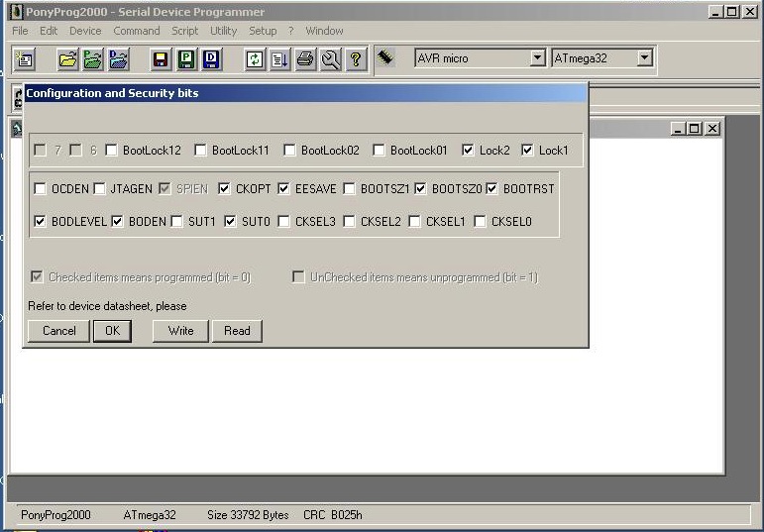This screenshot has width=764, height=532.
Task: Uncheck the BODEN fuse checkbox
Action: coord(117,222)
